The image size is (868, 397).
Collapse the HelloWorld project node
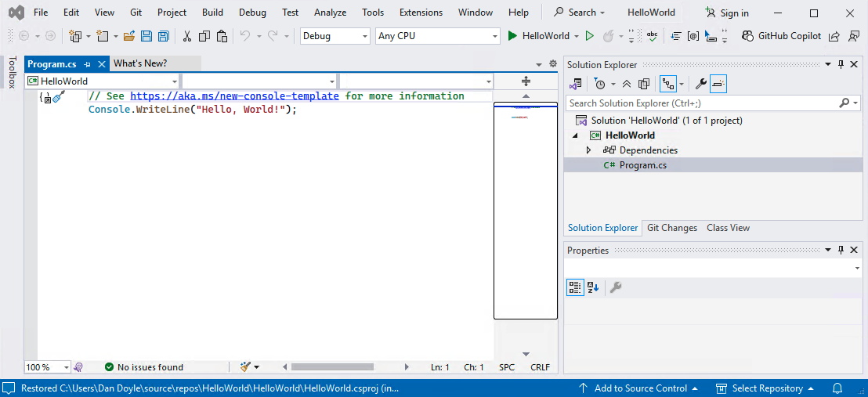(574, 135)
